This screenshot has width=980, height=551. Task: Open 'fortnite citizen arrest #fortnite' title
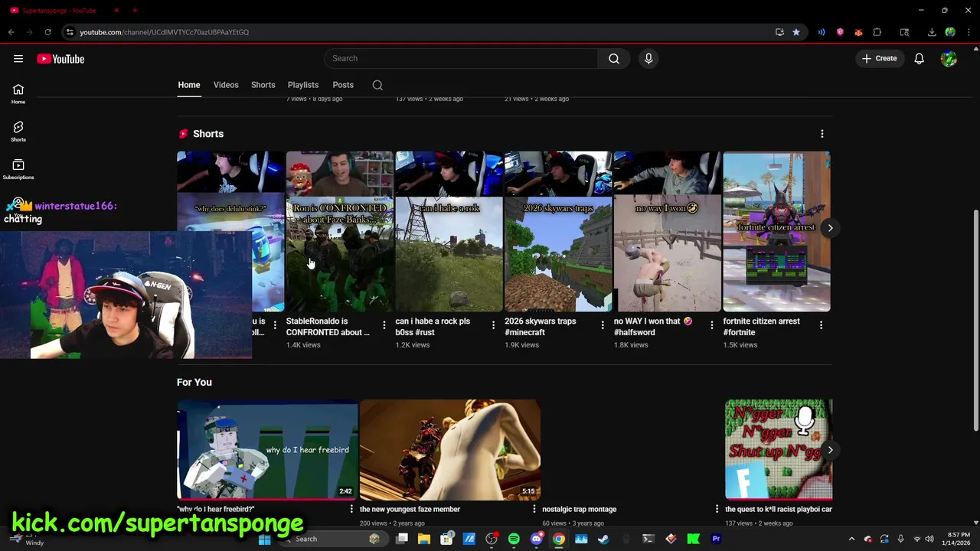pos(761,327)
